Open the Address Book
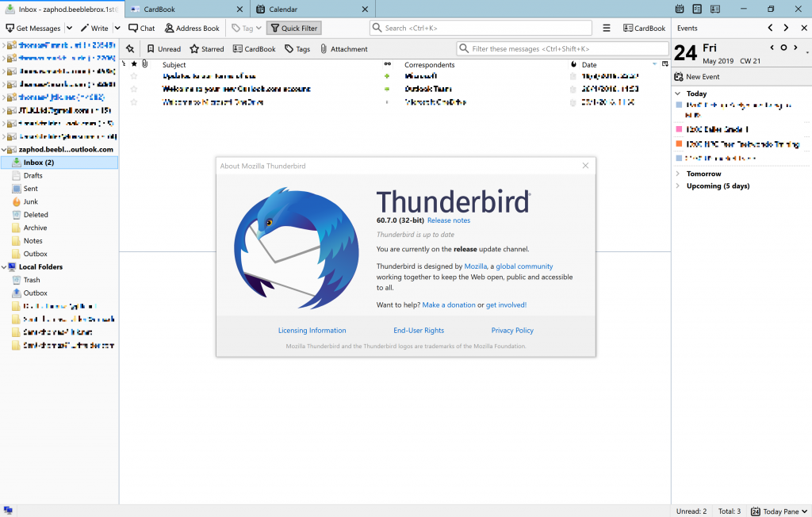The width and height of the screenshot is (812, 517). coord(192,28)
